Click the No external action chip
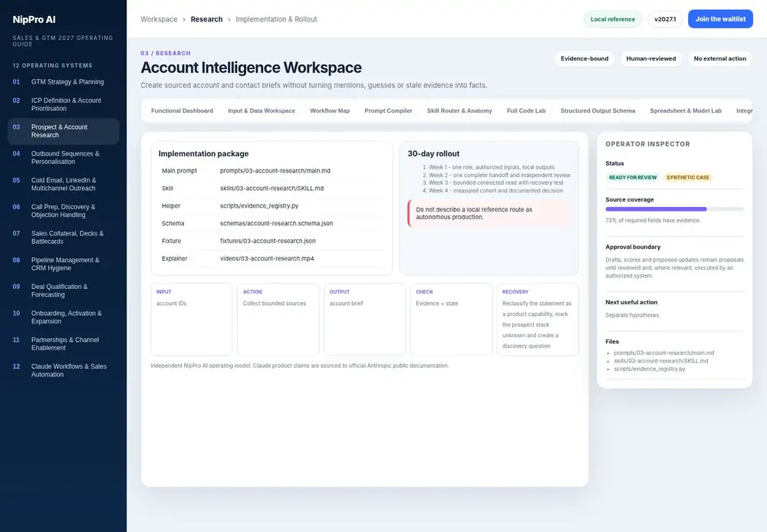Image resolution: width=767 pixels, height=532 pixels. click(x=720, y=59)
